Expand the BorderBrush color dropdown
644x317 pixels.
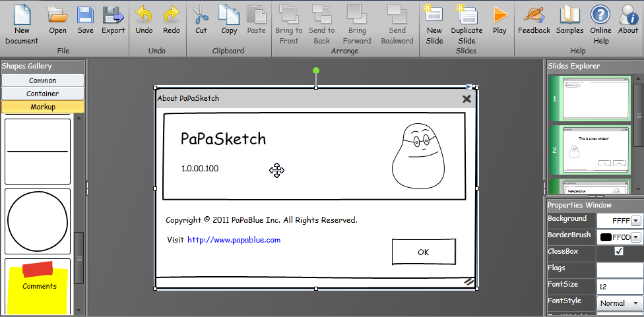click(635, 237)
